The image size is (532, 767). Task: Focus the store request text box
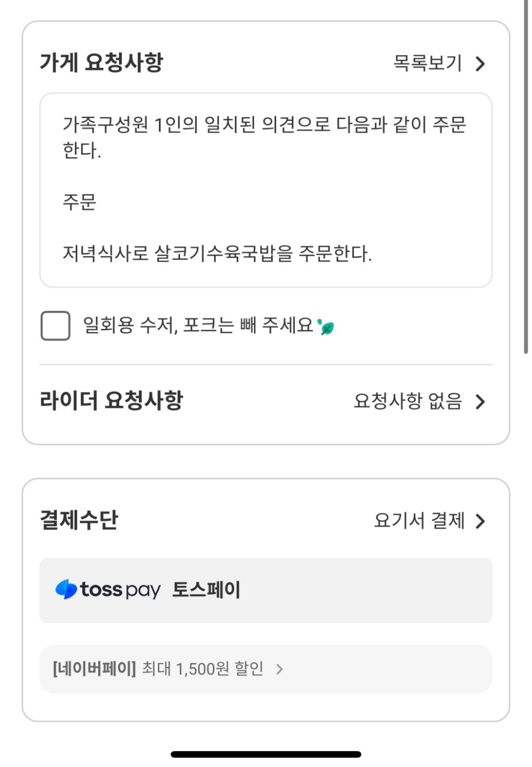click(265, 189)
